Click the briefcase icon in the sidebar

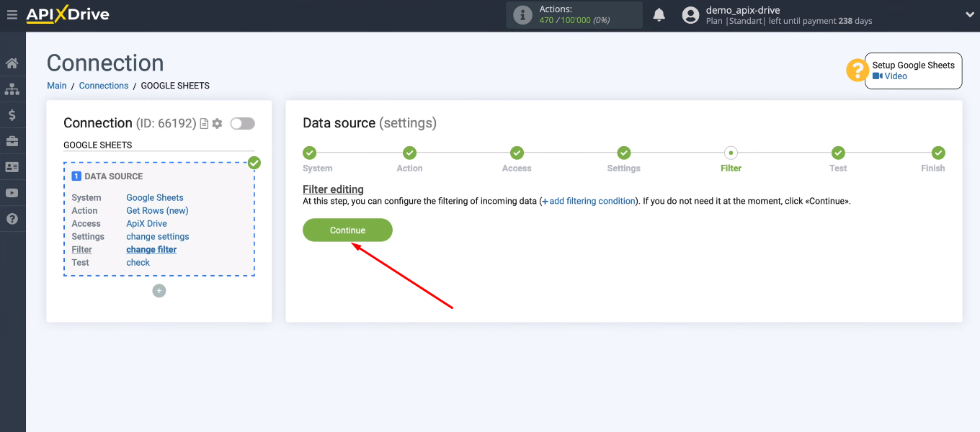pyautogui.click(x=12, y=140)
